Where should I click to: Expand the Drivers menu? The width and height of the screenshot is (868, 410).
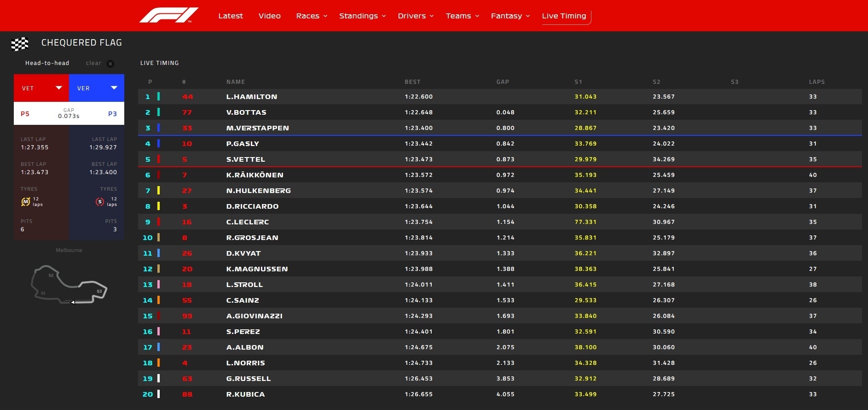click(416, 16)
